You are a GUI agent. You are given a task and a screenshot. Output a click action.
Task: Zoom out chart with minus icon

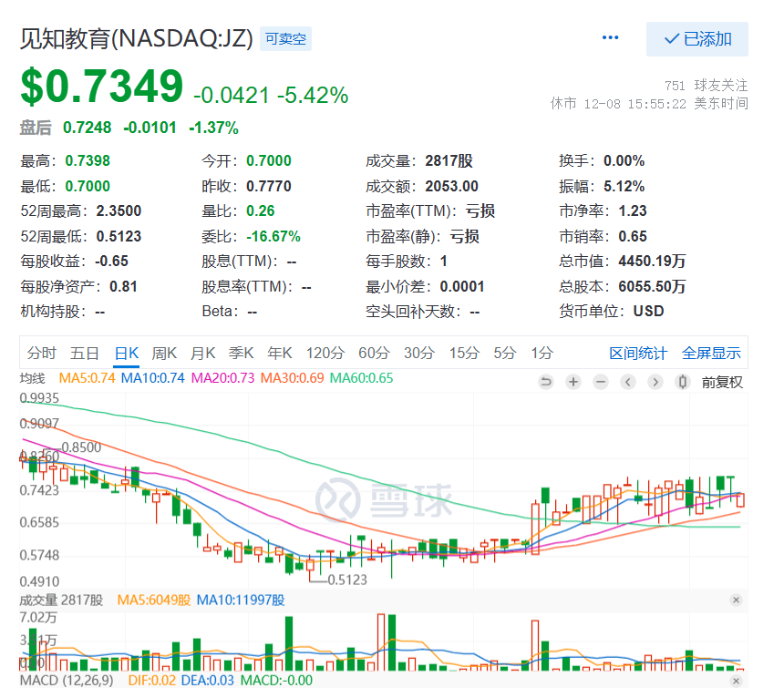tap(601, 382)
